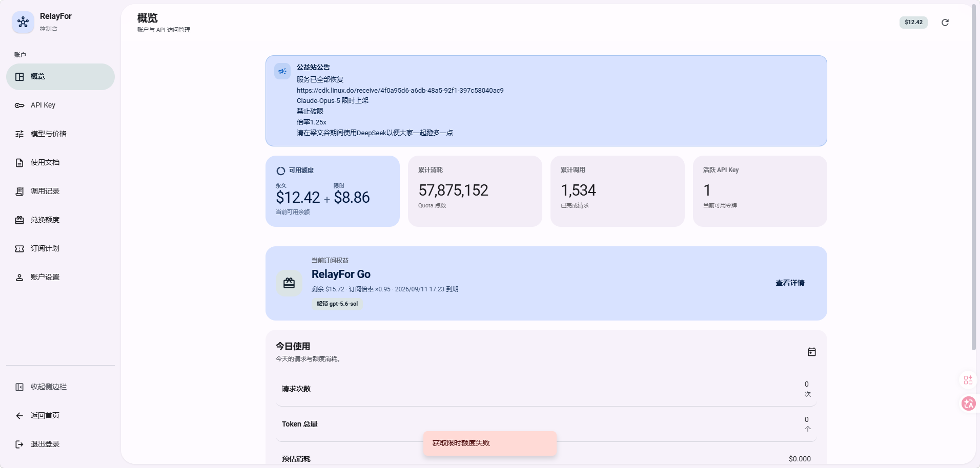This screenshot has width=980, height=468.
Task: Click 退出登录 to log out
Action: pyautogui.click(x=60, y=444)
